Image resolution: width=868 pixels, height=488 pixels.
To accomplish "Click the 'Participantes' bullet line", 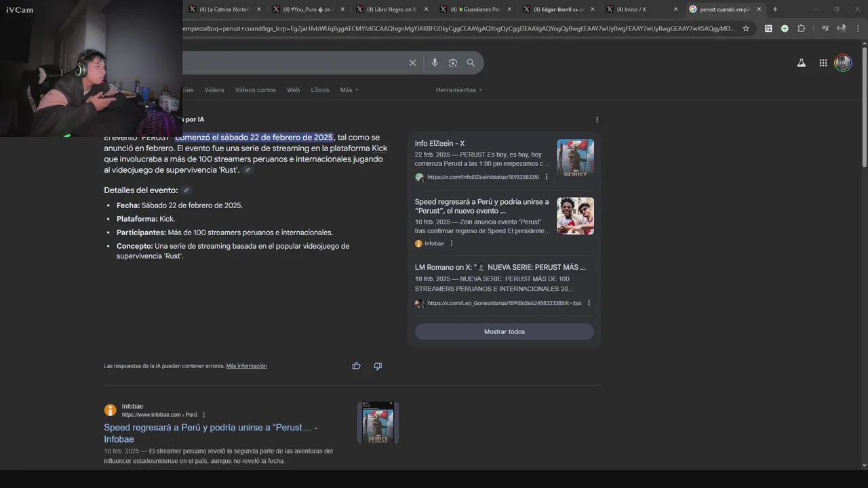I will (224, 232).
